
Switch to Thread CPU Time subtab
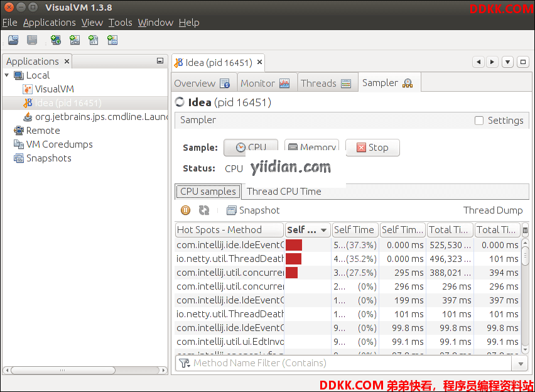click(x=284, y=192)
